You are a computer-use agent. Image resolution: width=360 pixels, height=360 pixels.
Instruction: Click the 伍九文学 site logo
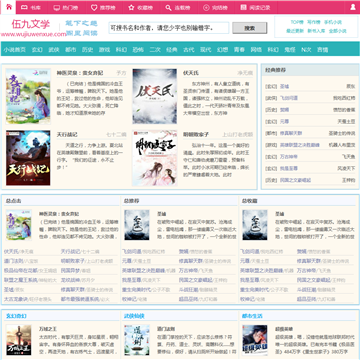click(31, 24)
